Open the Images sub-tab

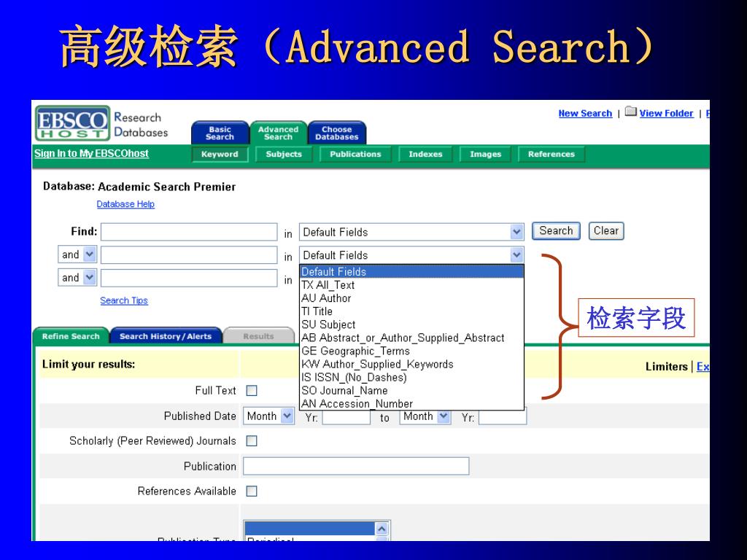485,155
